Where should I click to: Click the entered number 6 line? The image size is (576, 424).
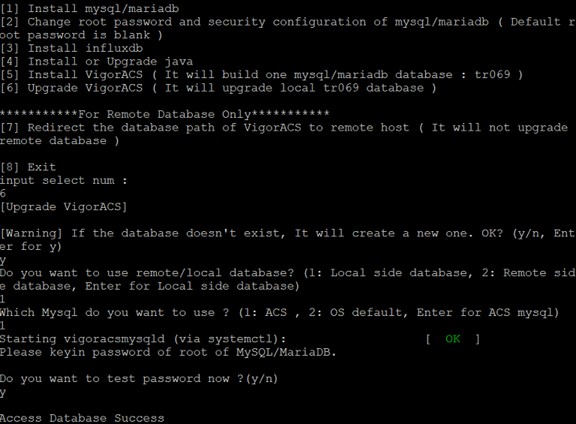(3, 194)
